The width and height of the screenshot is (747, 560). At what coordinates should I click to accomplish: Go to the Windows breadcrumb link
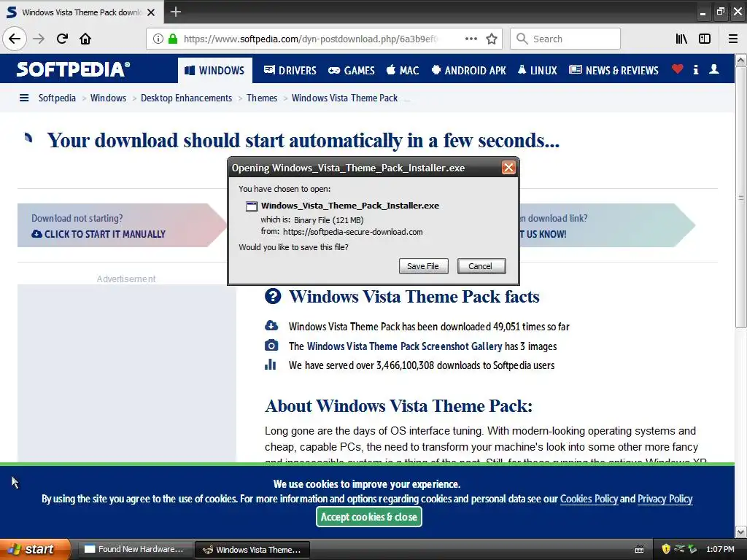(108, 98)
